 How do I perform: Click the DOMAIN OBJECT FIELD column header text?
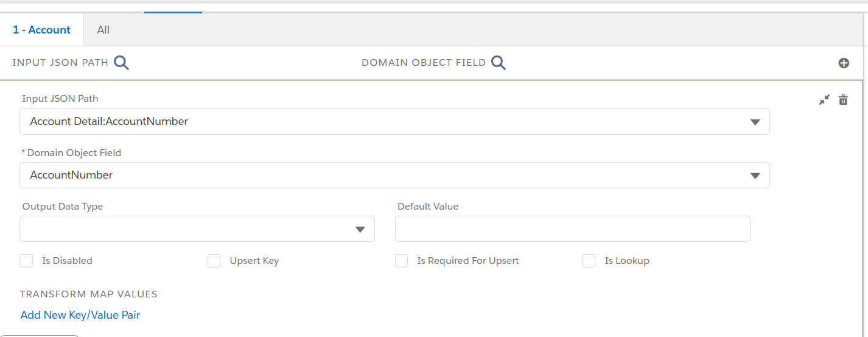point(424,63)
